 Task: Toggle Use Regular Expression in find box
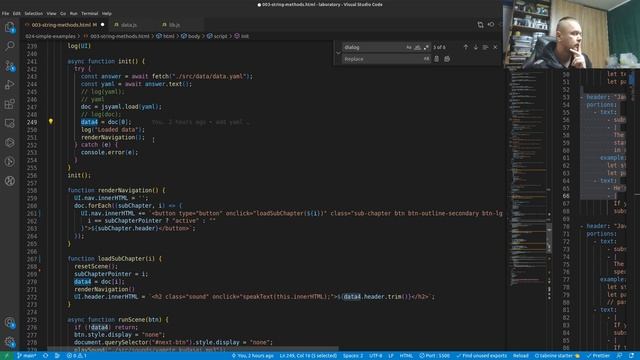[426, 47]
